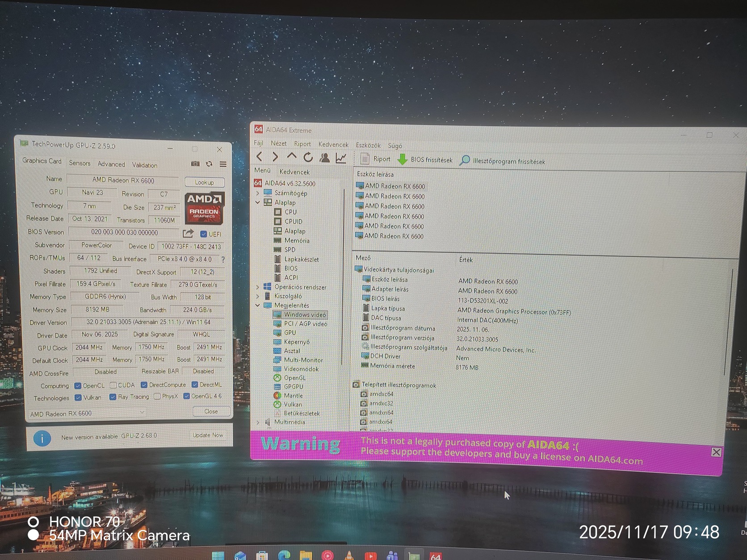Image resolution: width=747 pixels, height=560 pixels.
Task: Select Lapkakészlet in the AIDA64 tree
Action: 296,259
